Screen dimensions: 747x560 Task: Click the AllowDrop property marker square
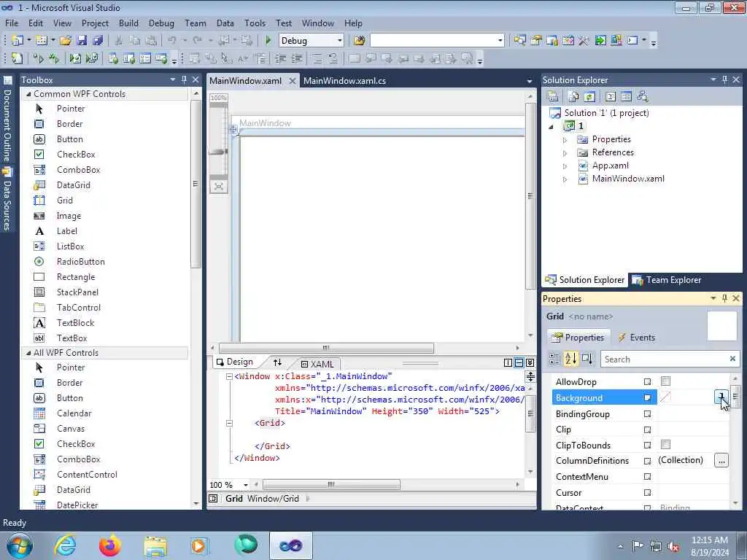coord(647,381)
